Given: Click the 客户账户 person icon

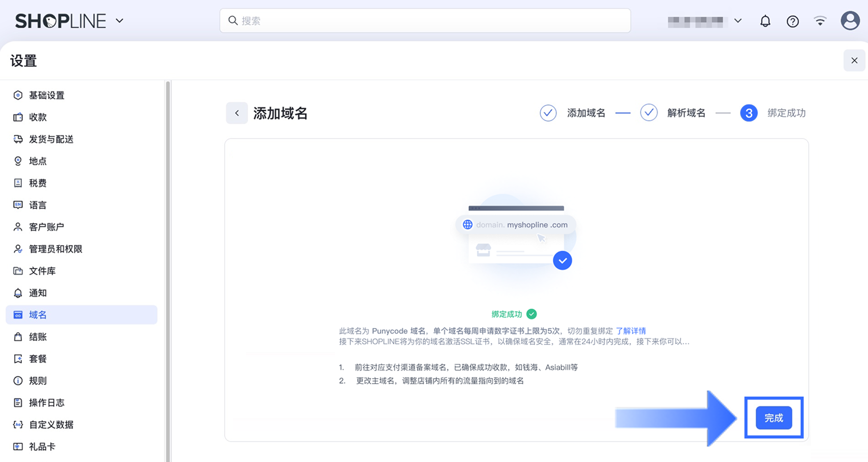Looking at the screenshot, I should (18, 227).
